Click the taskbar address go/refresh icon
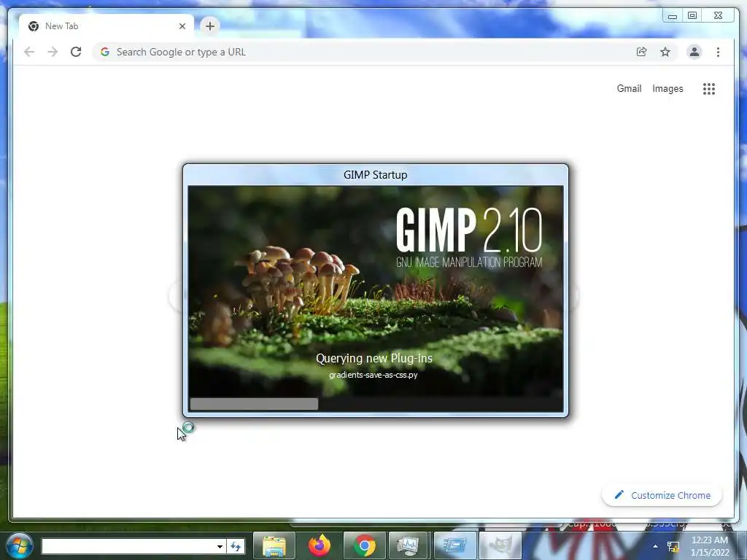This screenshot has height=560, width=747. tap(236, 546)
